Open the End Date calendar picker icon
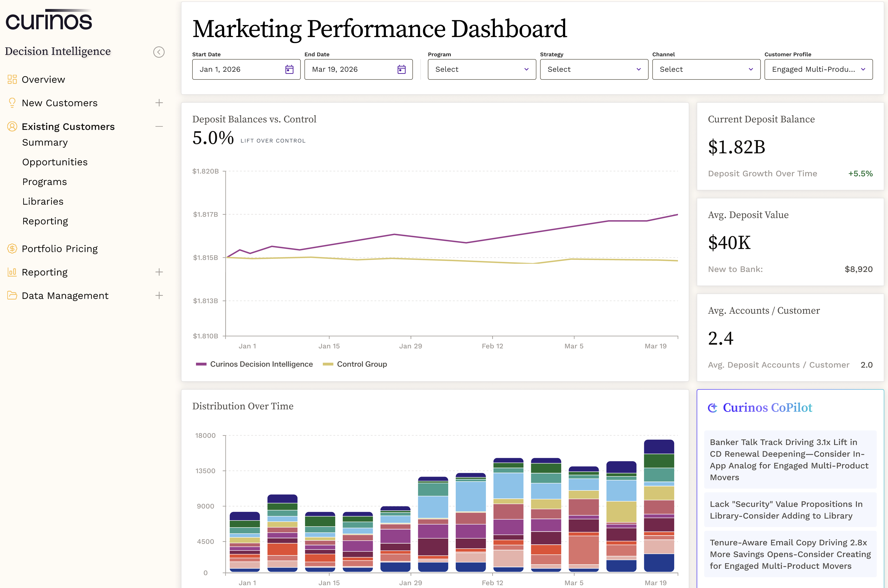This screenshot has width=888, height=588. pyautogui.click(x=402, y=69)
